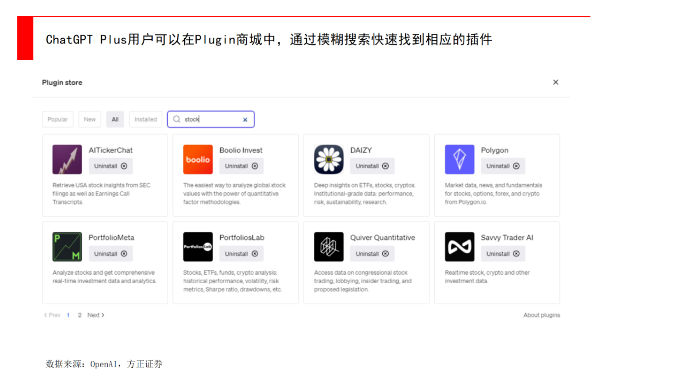Click the AITickerChat plugin logo
674x386 pixels.
[67, 159]
